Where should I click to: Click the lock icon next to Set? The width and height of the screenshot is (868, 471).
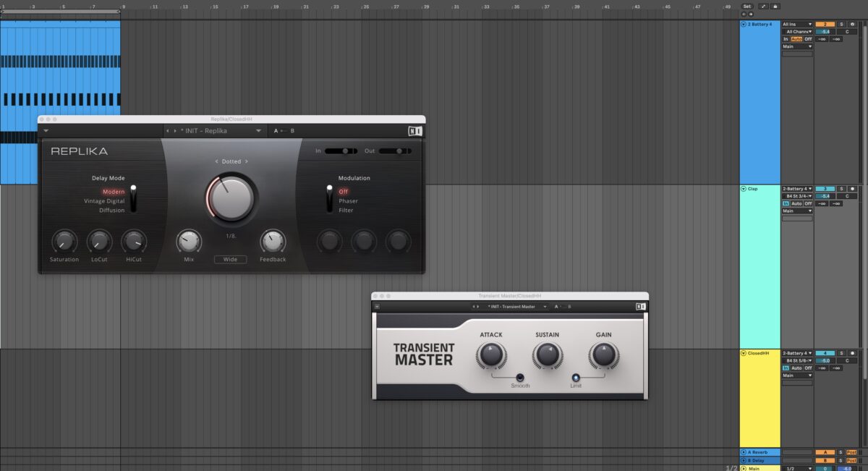coord(775,7)
